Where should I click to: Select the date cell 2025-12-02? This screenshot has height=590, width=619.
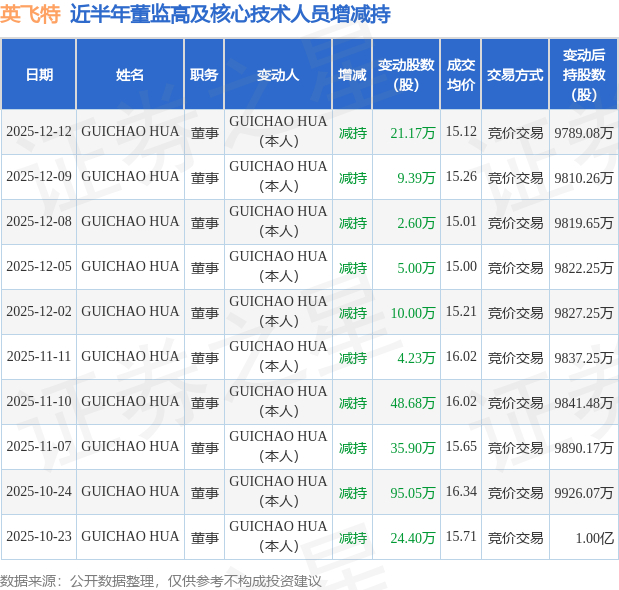click(x=39, y=312)
